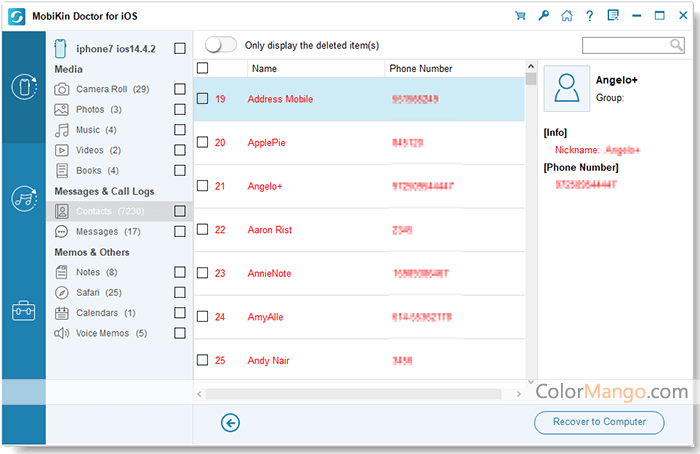Check the select-all checkbox in table header

(203, 68)
